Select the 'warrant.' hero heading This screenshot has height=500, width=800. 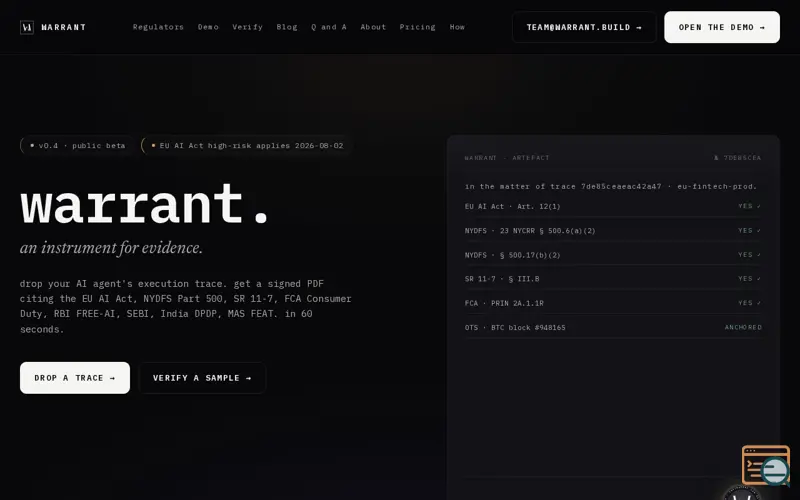[x=144, y=204]
